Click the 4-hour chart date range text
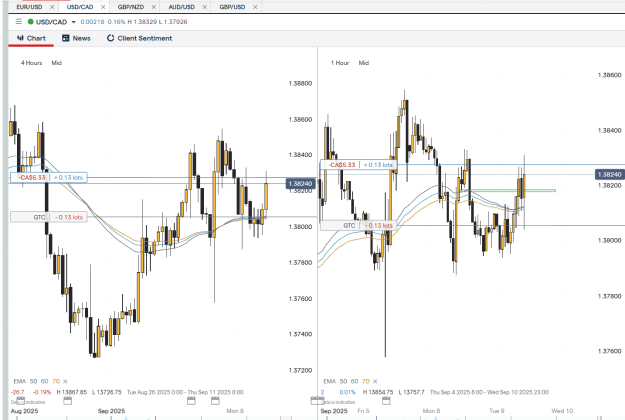Viewport: 625px width, 420px height. coord(185,392)
